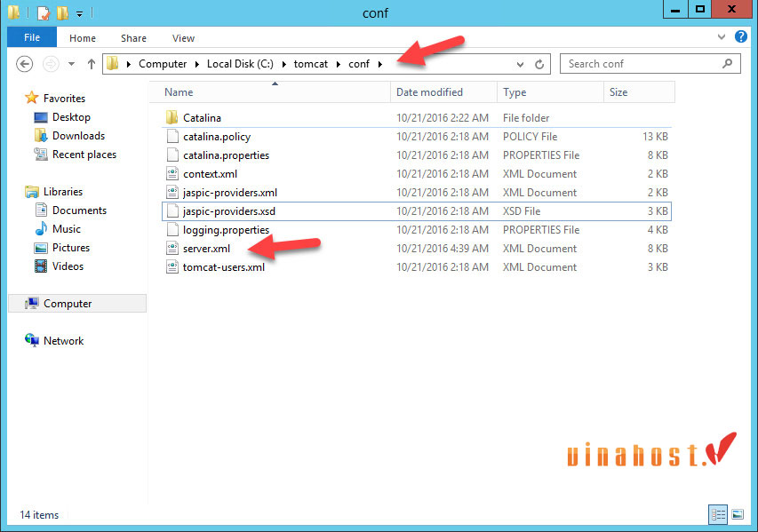758x532 pixels.
Task: Expand the ribbon with the chevron
Action: click(x=722, y=36)
